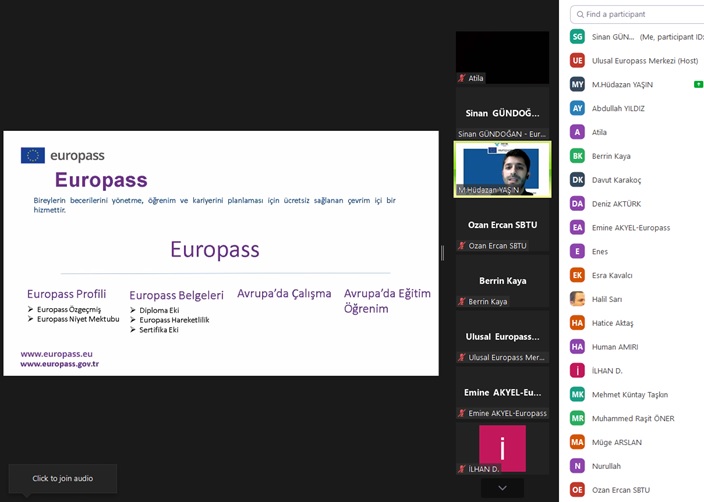Select Abdullah YILDIZ in participant list
This screenshot has width=704, height=502.
618,108
